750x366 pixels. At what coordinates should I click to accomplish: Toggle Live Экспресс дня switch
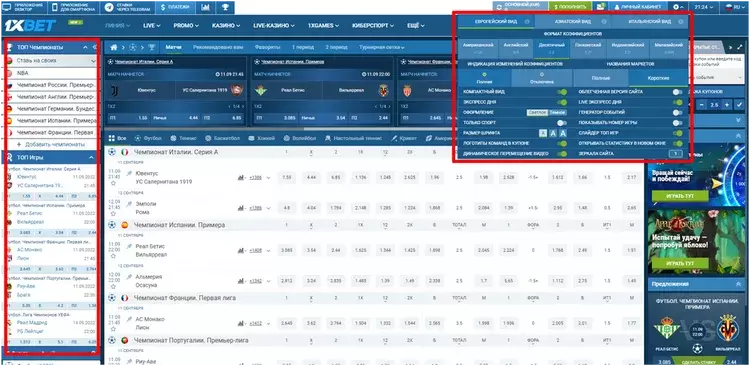(x=677, y=102)
